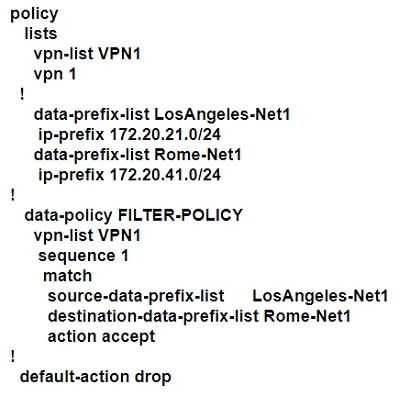Click the exclamation mark above data-policy
The image size is (412, 394).
pos(13,195)
